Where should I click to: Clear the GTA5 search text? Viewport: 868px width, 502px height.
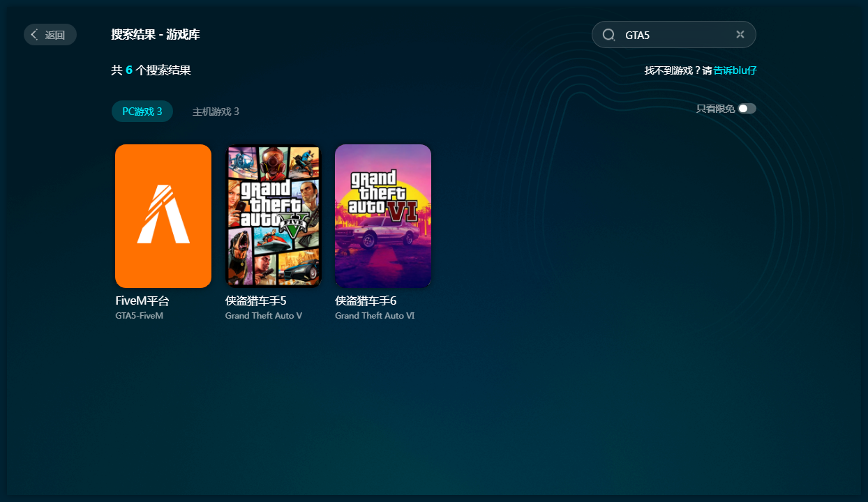point(740,35)
